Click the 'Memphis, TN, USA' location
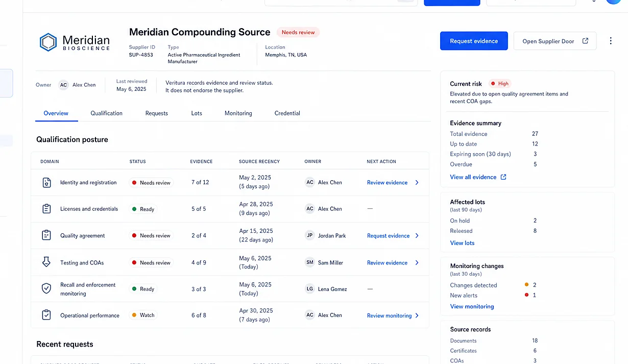 point(286,55)
